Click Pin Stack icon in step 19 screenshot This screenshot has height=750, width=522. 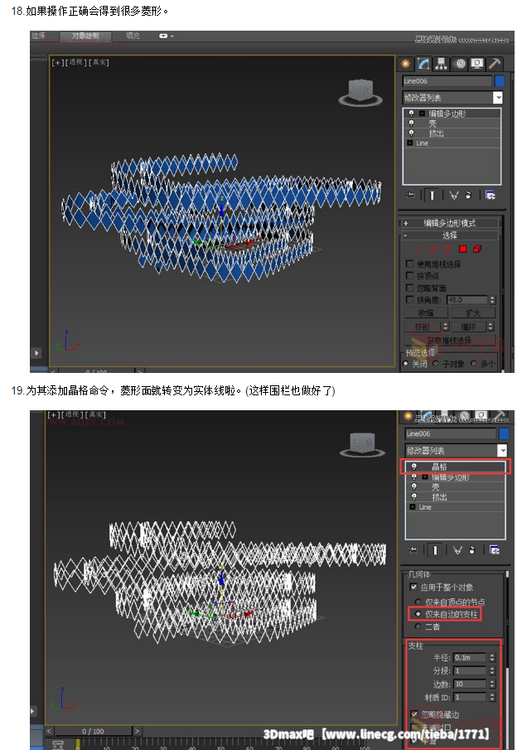pos(413,550)
